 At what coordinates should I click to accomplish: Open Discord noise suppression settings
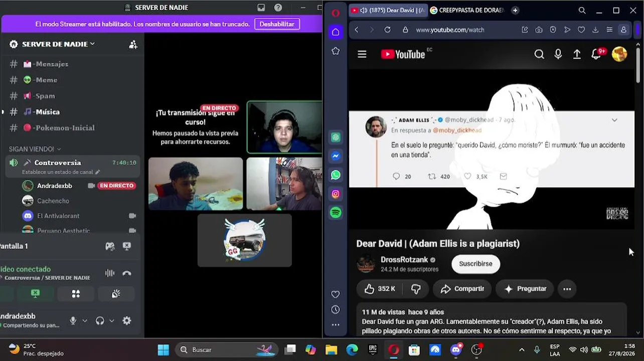pyautogui.click(x=110, y=273)
